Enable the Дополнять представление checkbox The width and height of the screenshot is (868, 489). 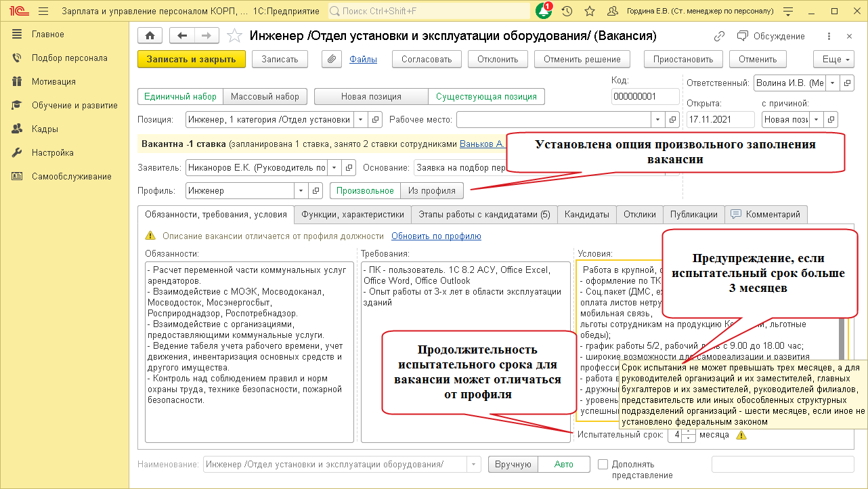[x=603, y=464]
